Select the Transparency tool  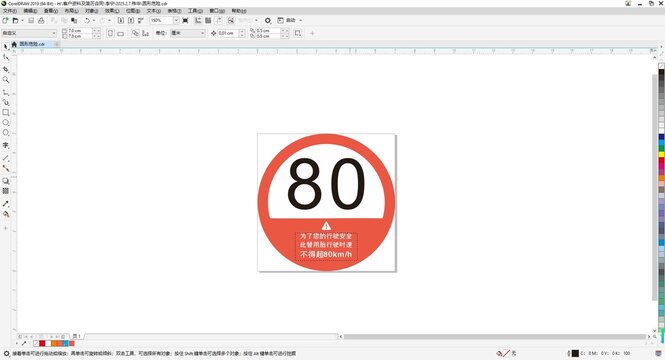[x=6, y=191]
